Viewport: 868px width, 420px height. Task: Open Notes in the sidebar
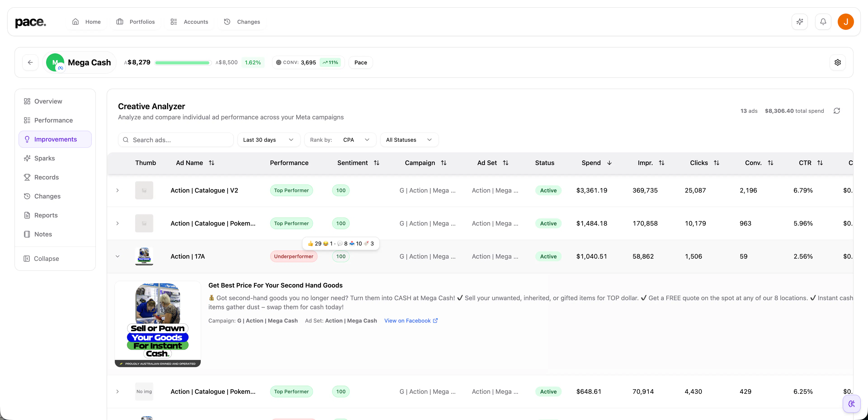tap(55, 234)
